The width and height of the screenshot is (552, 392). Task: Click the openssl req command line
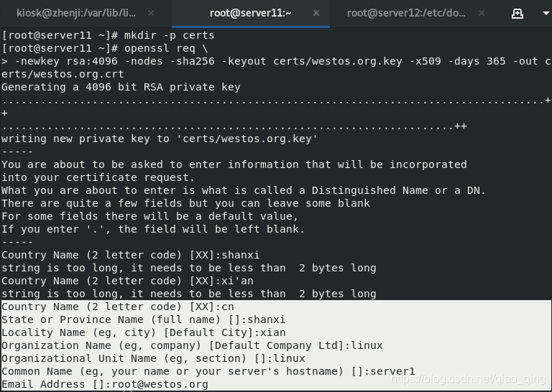pos(105,48)
